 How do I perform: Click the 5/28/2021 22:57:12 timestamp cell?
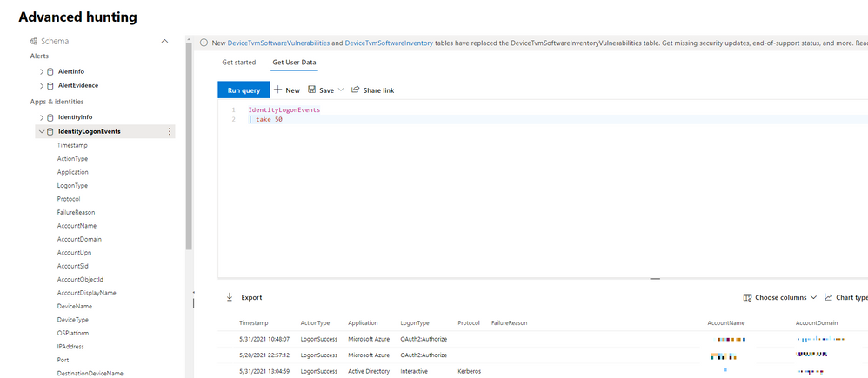click(264, 355)
